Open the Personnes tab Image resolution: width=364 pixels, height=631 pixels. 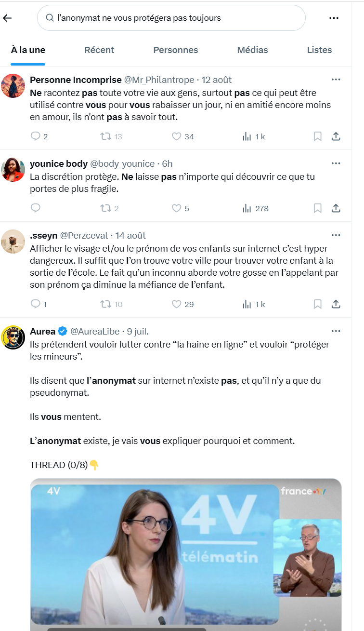tap(175, 50)
